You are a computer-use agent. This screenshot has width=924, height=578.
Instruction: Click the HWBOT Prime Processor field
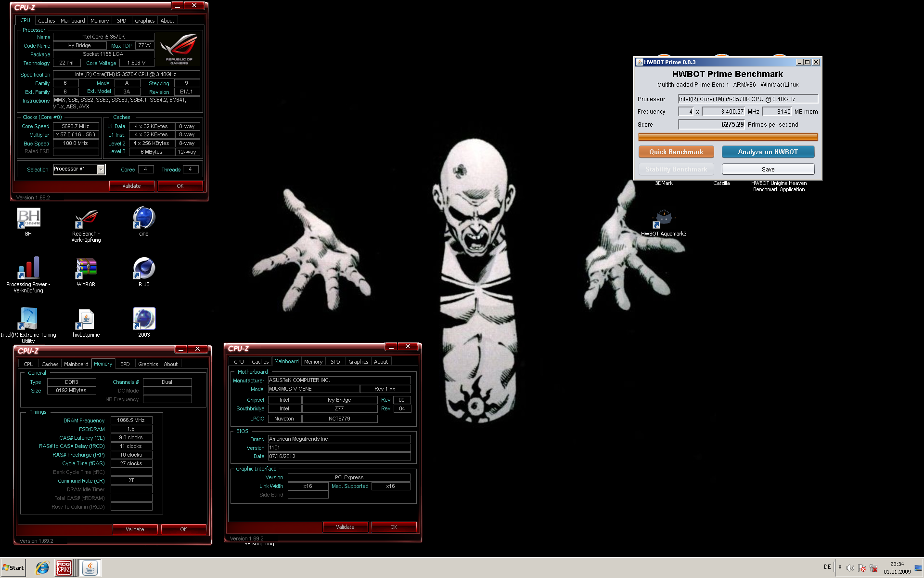[x=748, y=99]
